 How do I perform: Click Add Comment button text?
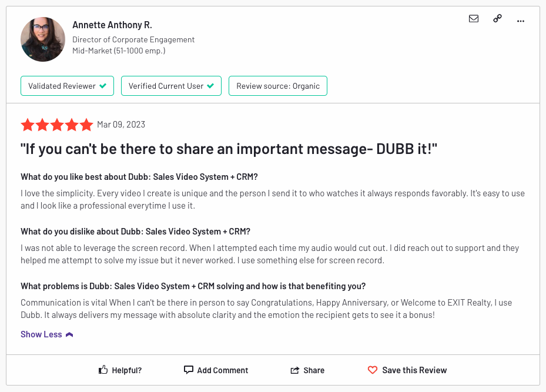click(x=223, y=370)
